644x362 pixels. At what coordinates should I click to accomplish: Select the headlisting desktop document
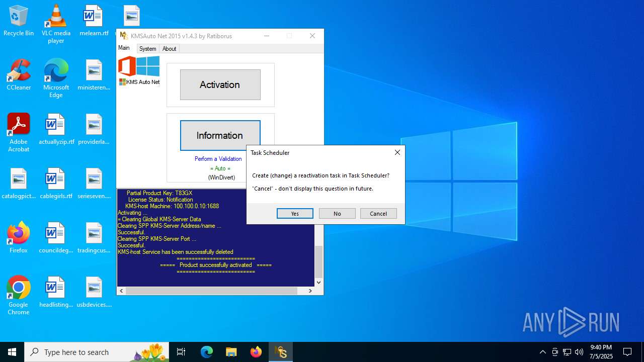click(56, 292)
